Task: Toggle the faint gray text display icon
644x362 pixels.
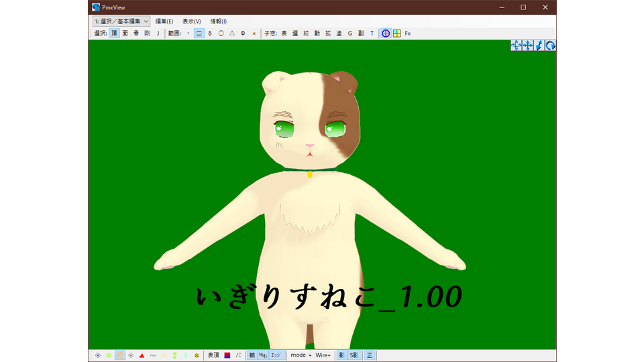Action: pyautogui.click(x=153, y=355)
